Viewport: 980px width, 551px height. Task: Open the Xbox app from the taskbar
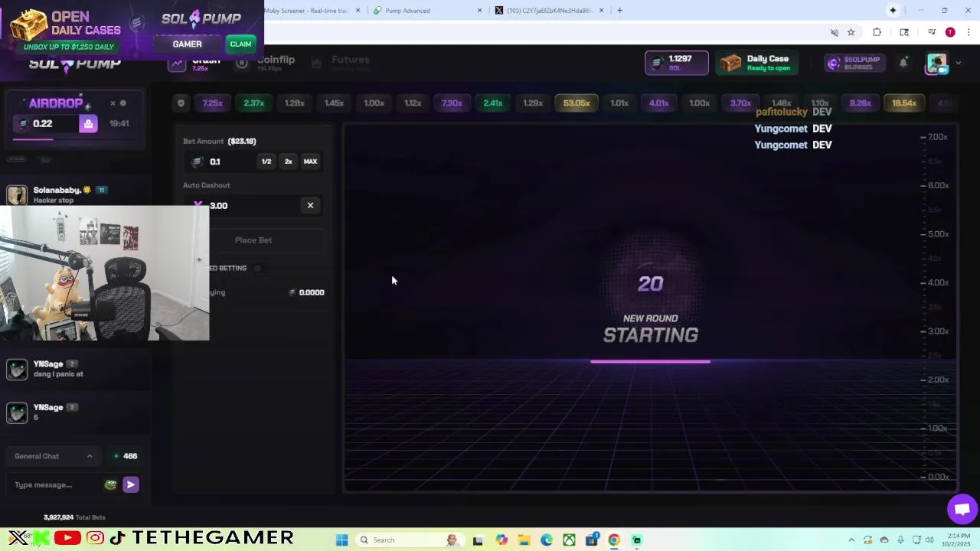pos(569,540)
